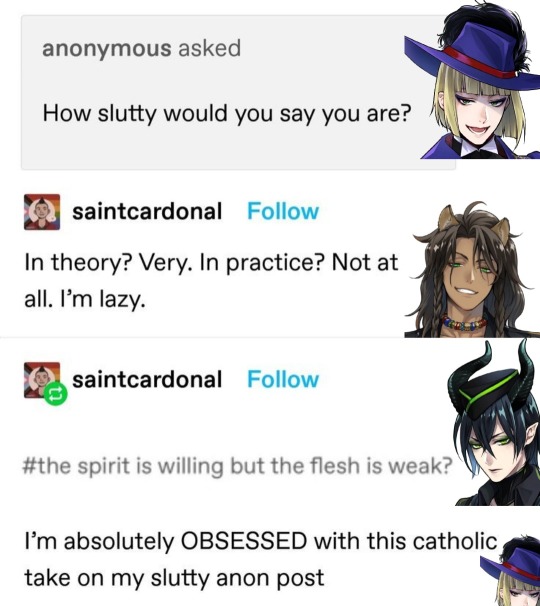Select the 'How slutty would you say' question
The width and height of the screenshot is (540, 606).
[226, 114]
